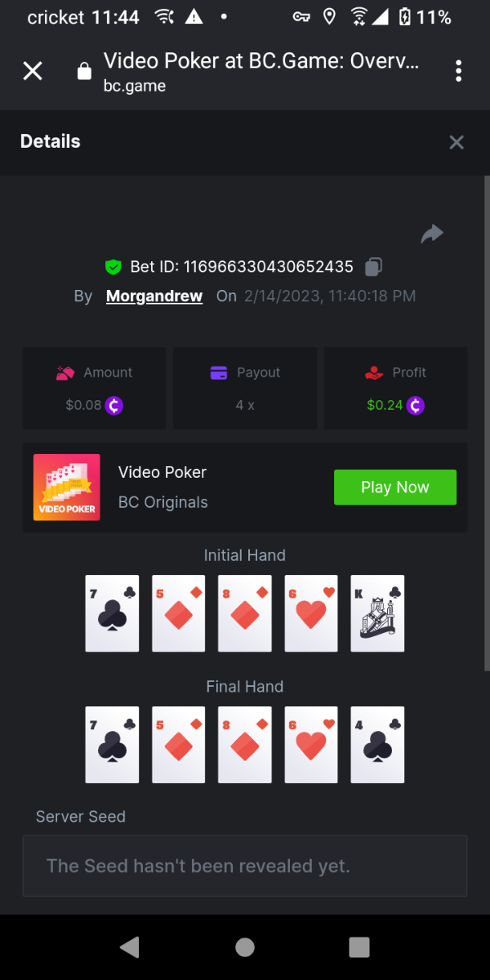Screen dimensions: 490x980
Task: Close the Details panel
Action: (457, 142)
